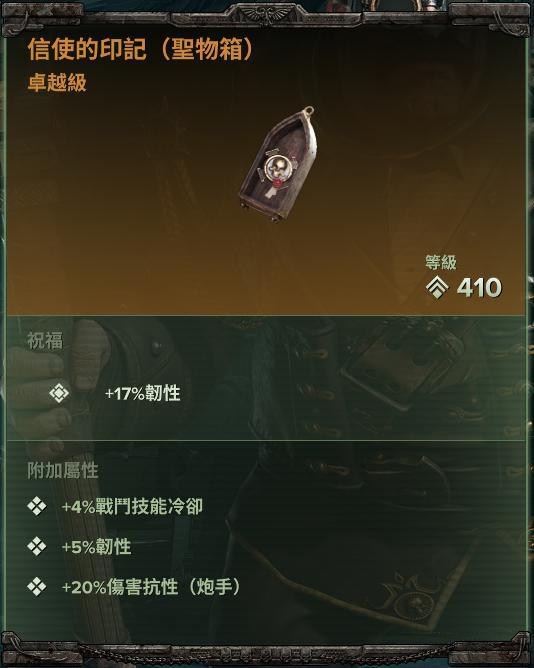Select the +20%傷害抗性（炮手） perk line
Screen dimensions: 534x668
point(151,587)
